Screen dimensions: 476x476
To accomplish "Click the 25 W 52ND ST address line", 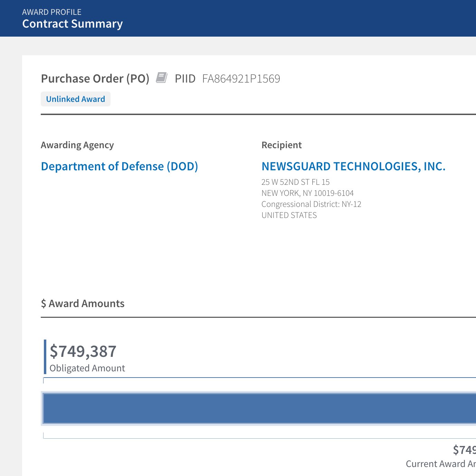I will pos(296,182).
